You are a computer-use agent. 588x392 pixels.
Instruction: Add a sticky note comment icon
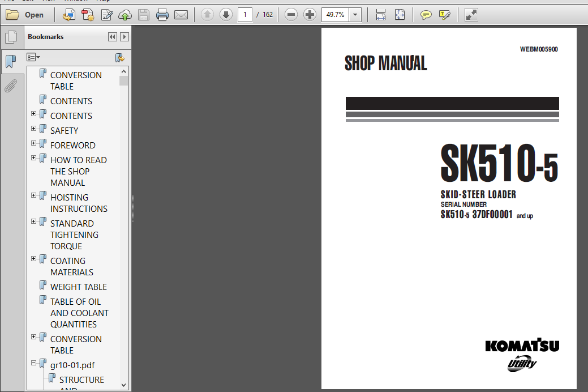point(426,15)
